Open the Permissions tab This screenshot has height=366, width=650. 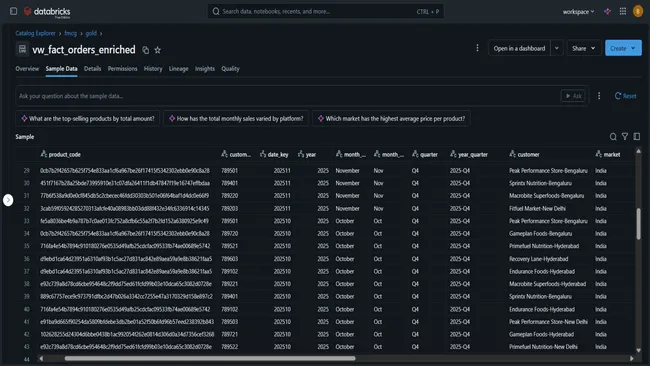[122, 69]
